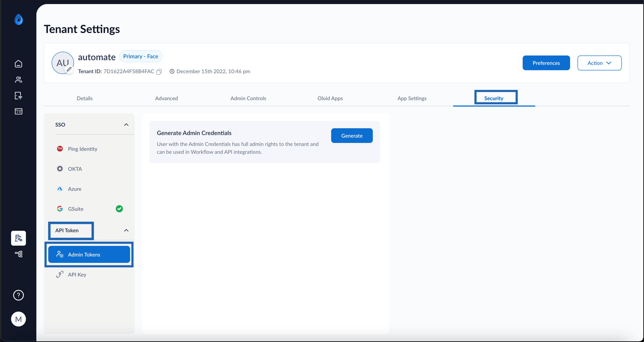644x342 pixels.
Task: Click the Admin Tokens user-gear icon
Action: pos(60,254)
